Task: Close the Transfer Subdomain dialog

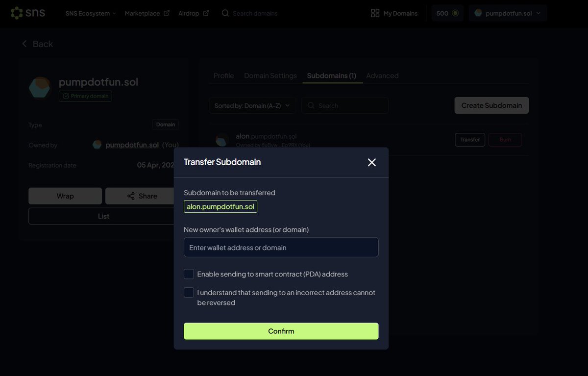Action: tap(372, 162)
